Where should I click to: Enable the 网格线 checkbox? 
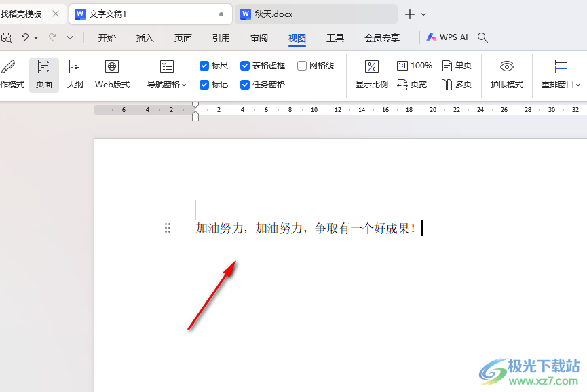[302, 66]
